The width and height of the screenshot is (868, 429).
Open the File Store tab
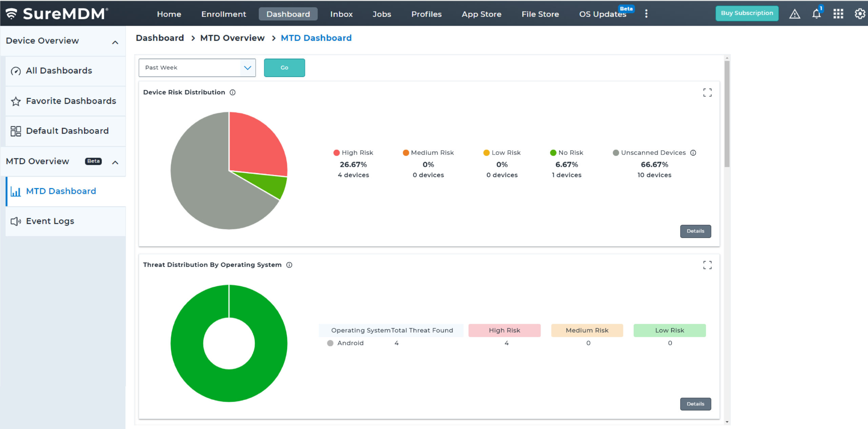(540, 14)
